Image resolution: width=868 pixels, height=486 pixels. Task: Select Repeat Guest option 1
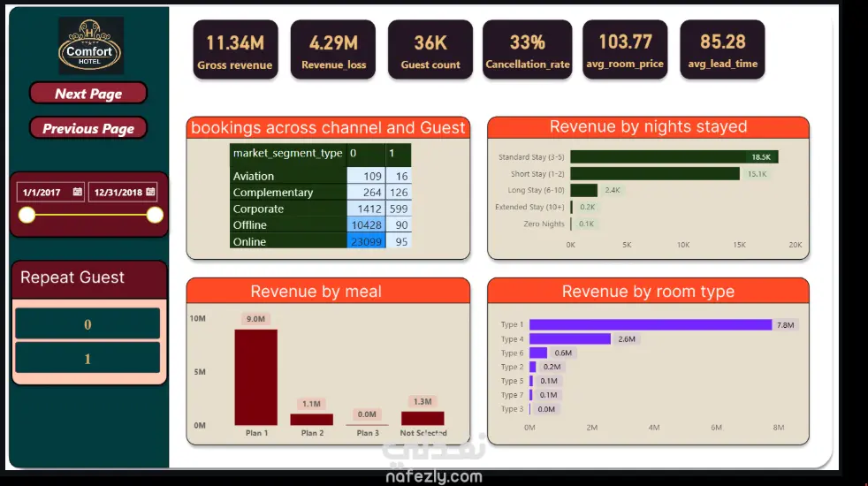click(x=88, y=359)
